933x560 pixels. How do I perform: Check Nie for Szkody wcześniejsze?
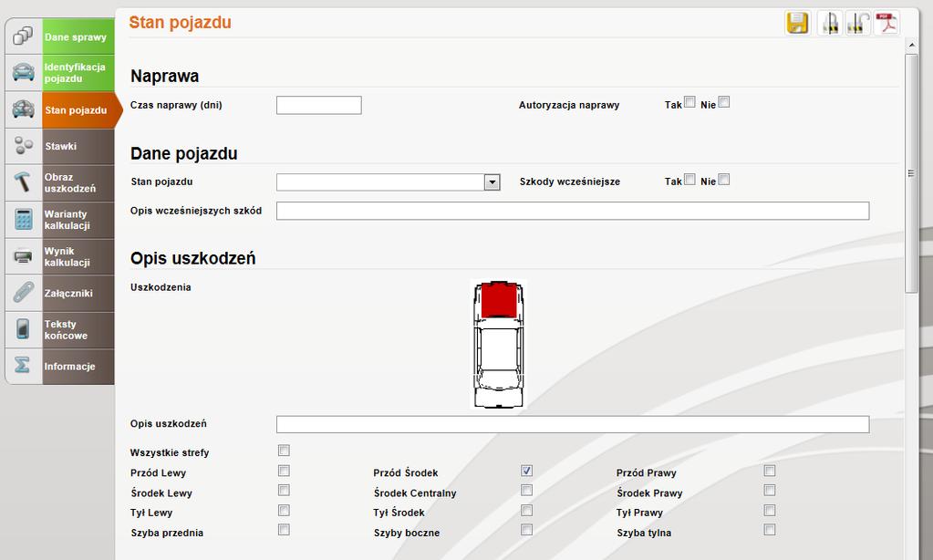723,179
